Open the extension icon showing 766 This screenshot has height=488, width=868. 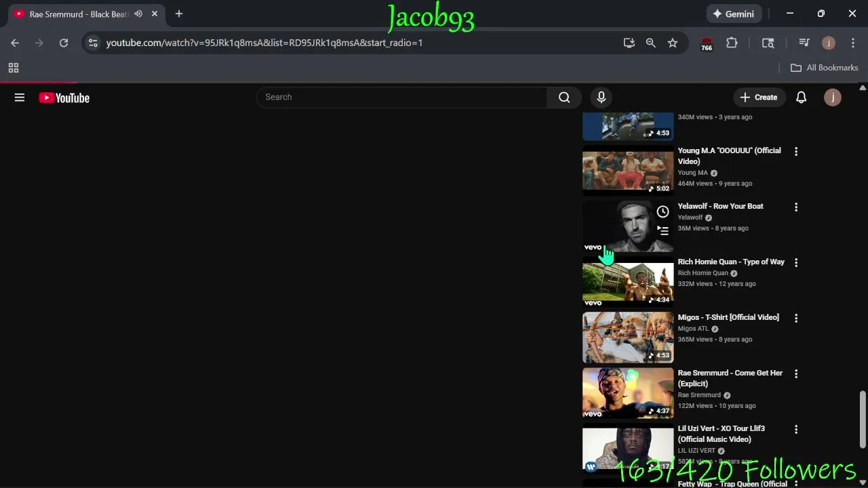[x=707, y=43]
